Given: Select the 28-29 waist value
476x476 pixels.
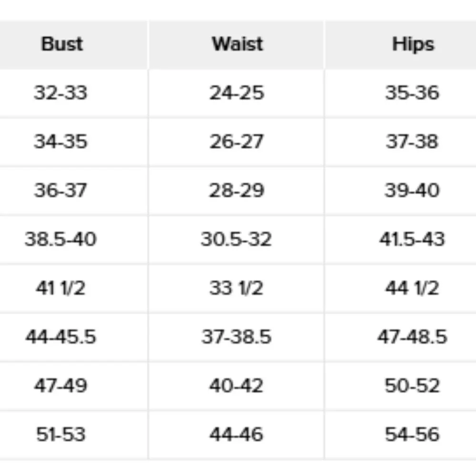Looking at the screenshot, I should point(237,190).
